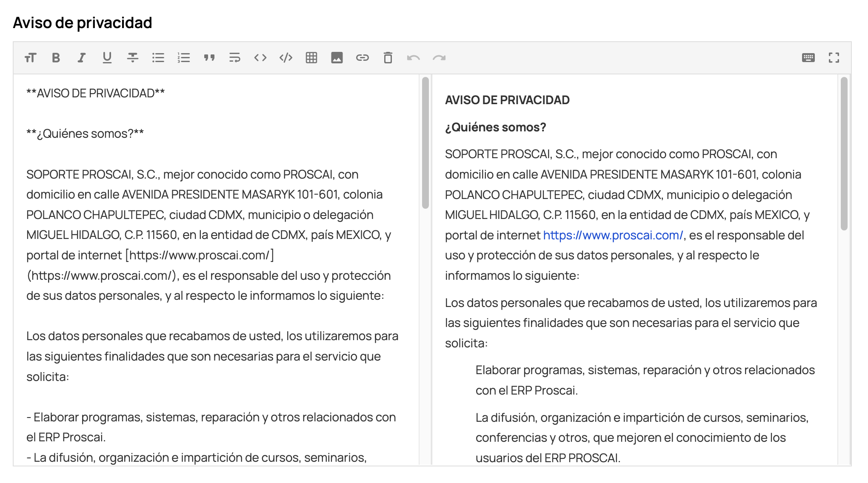
Task: Insert an image
Action: (337, 58)
